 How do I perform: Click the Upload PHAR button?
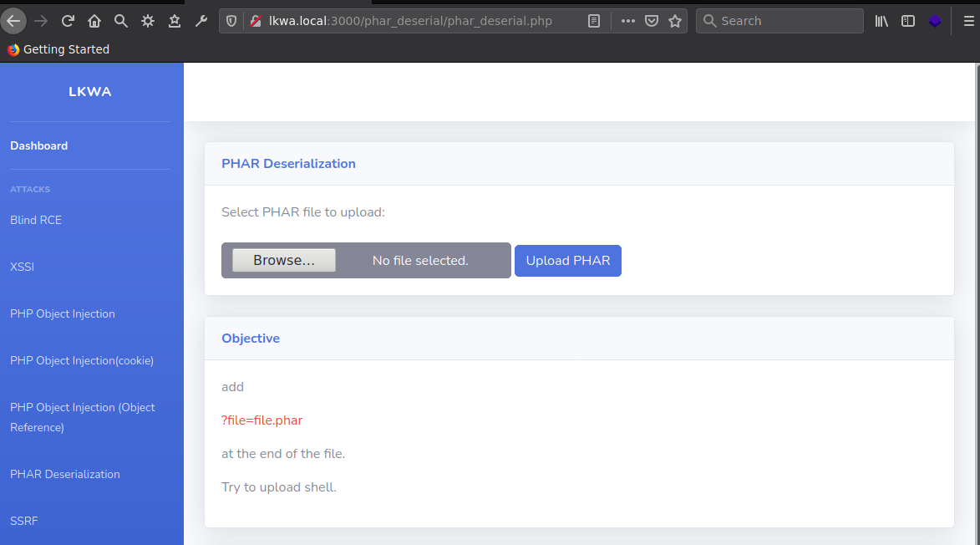[567, 261]
